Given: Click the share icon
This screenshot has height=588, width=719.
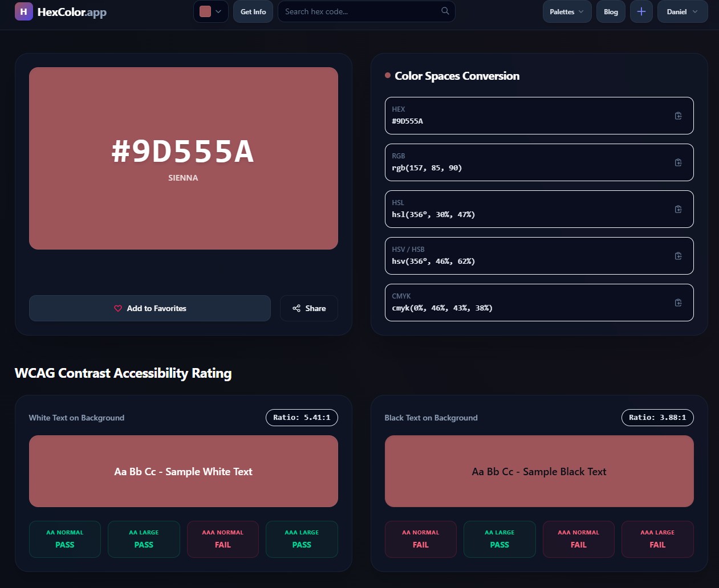Looking at the screenshot, I should point(296,308).
